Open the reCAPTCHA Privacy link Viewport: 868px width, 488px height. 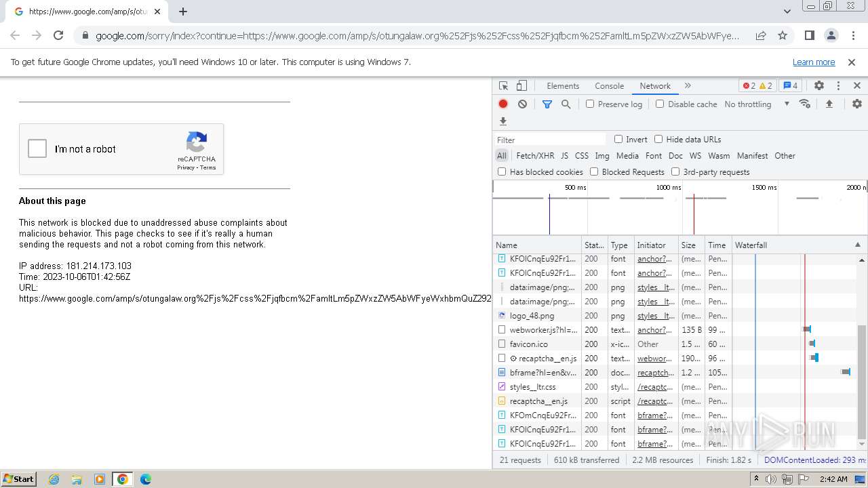(x=186, y=167)
